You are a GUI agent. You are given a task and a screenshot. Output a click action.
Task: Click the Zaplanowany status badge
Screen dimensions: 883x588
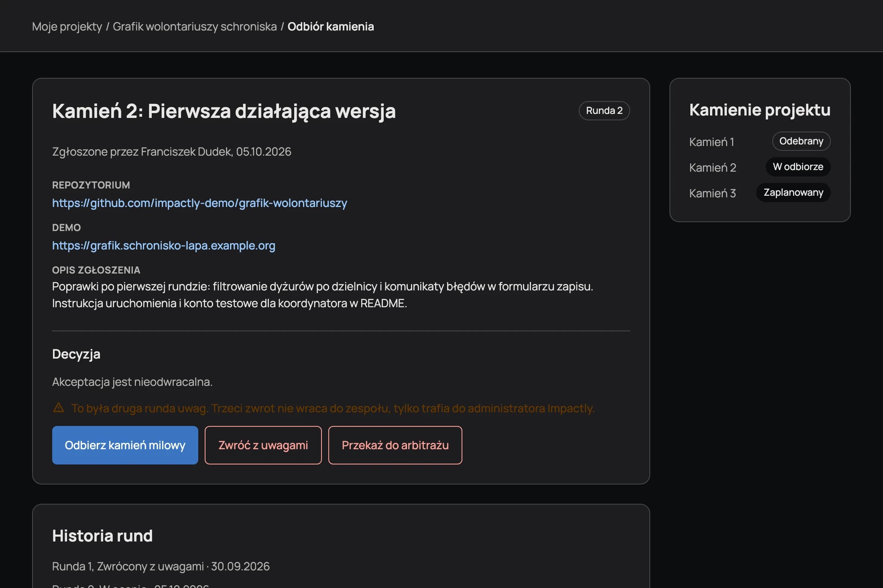tap(793, 193)
